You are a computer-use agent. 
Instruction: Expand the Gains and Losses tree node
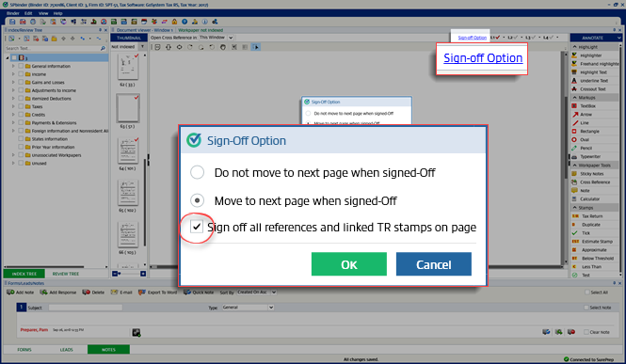pos(13,82)
